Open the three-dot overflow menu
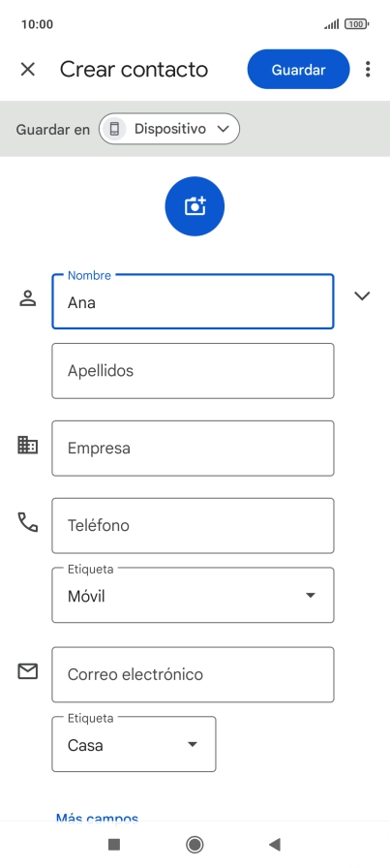Screen dimensions: 390x868 (368, 69)
